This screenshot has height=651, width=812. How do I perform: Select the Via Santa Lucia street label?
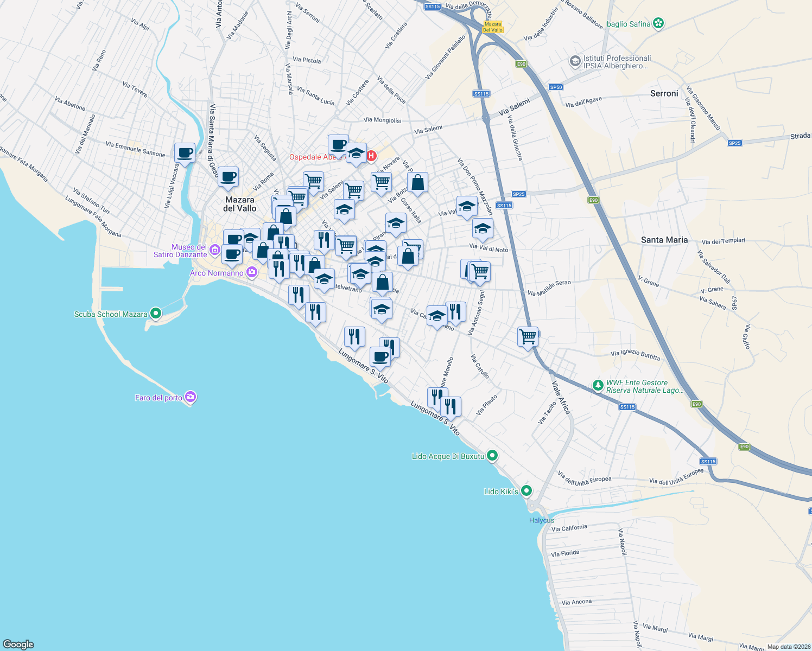pos(315,95)
